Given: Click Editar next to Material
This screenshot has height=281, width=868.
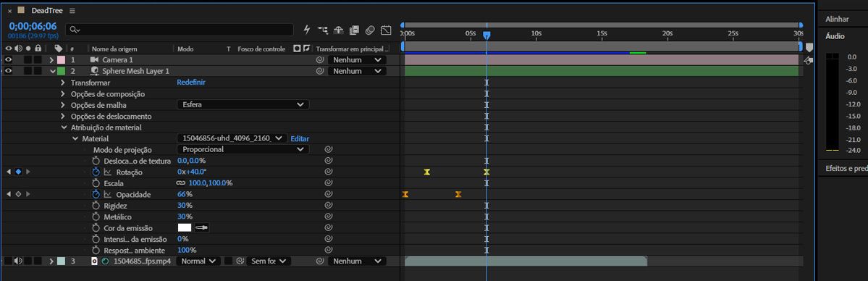Looking at the screenshot, I should click(x=300, y=138).
